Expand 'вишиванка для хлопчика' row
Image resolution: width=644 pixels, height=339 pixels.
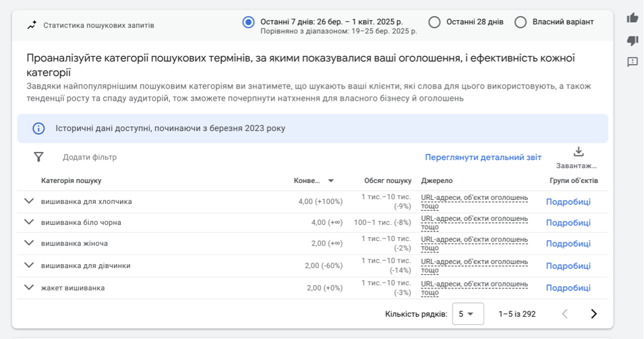[29, 201]
